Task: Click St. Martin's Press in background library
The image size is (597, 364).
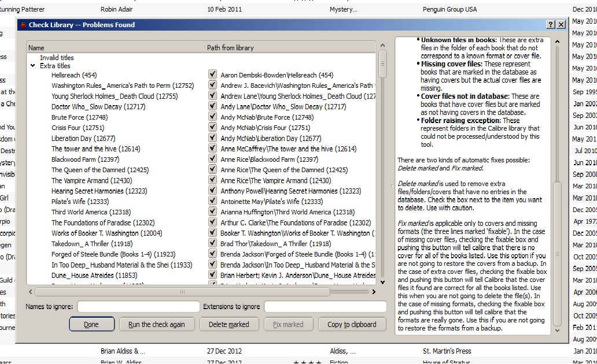Action: [447, 351]
